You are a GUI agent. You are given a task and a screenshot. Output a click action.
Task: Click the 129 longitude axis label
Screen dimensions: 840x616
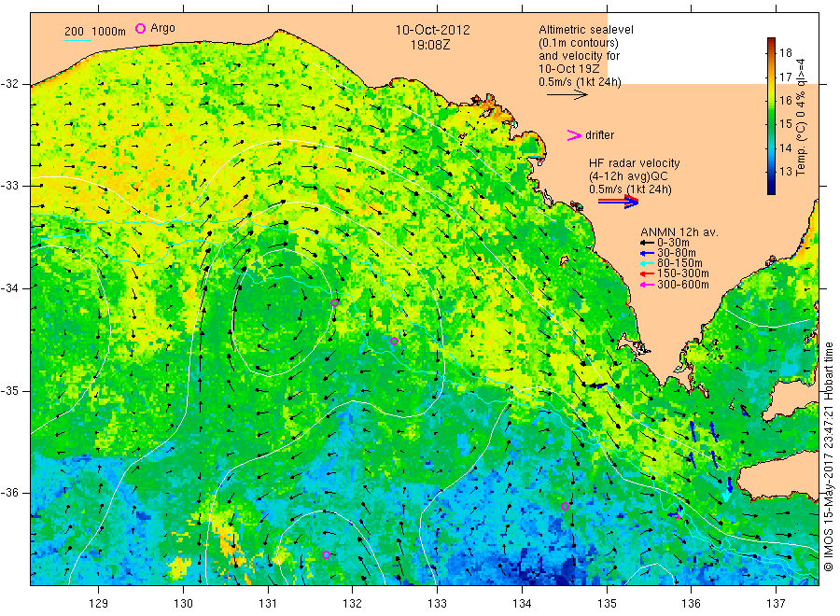(99, 604)
